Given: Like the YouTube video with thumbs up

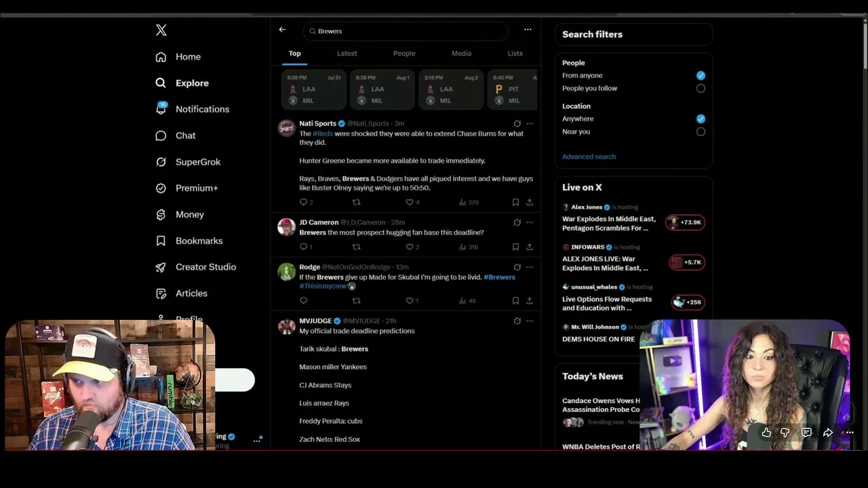Looking at the screenshot, I should pos(766,432).
